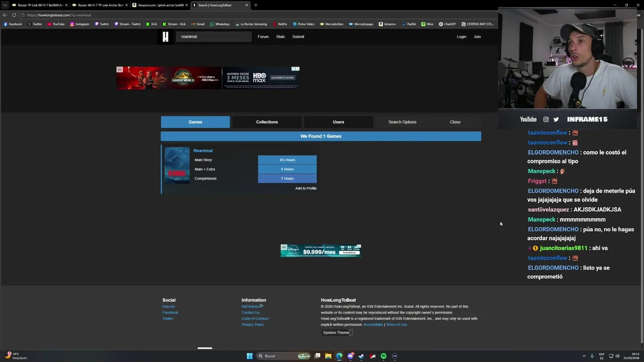
Task: Open the Accessibility link
Action: tap(373, 325)
